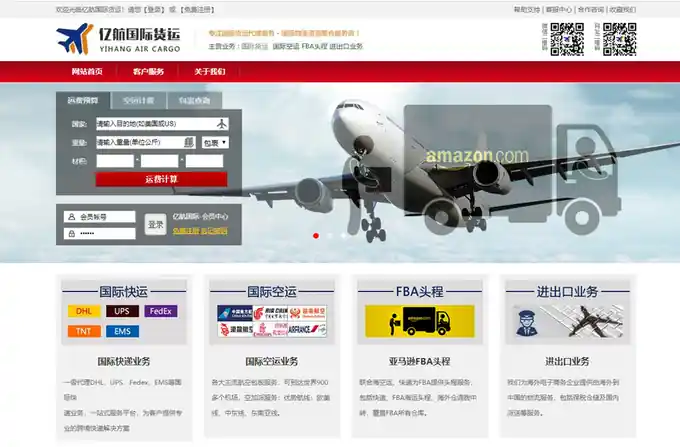
Task: Click the 国际快递业务 subtitle
Action: tap(124, 361)
